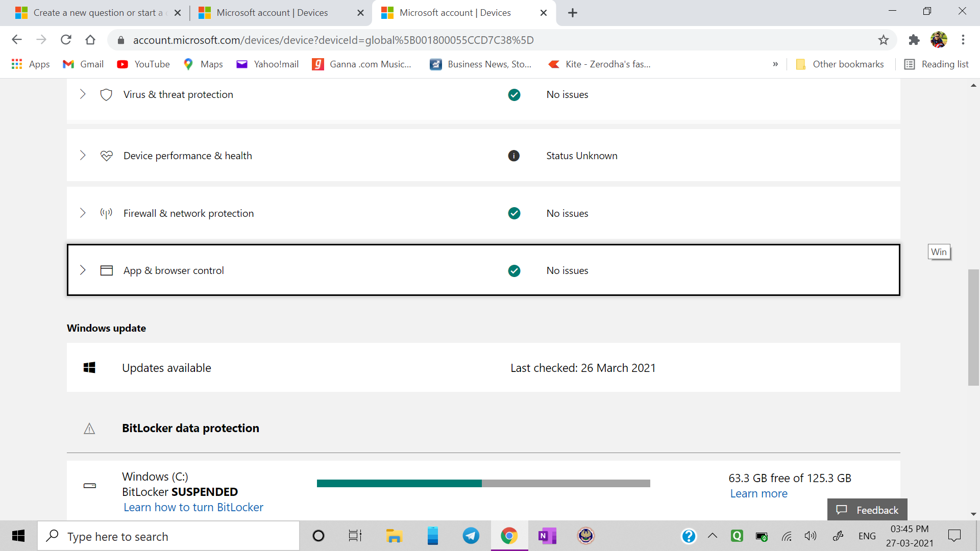This screenshot has width=980, height=551.
Task: Switch to Create a new question tab
Action: [x=97, y=13]
